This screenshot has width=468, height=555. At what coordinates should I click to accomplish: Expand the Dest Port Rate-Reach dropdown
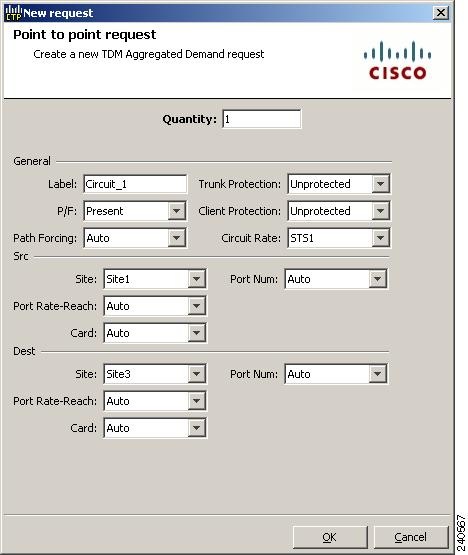tap(155, 401)
